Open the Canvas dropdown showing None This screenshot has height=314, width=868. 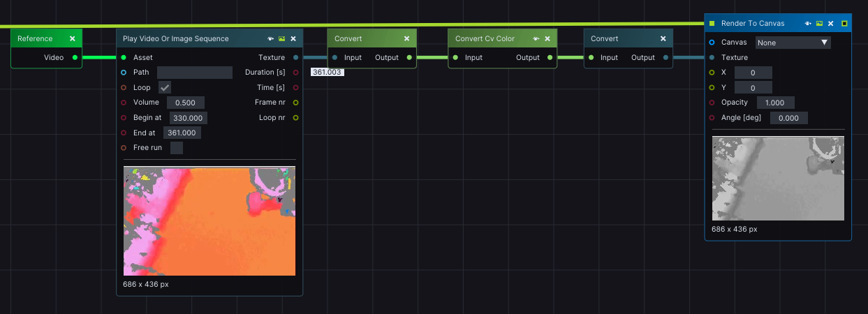pyautogui.click(x=793, y=43)
